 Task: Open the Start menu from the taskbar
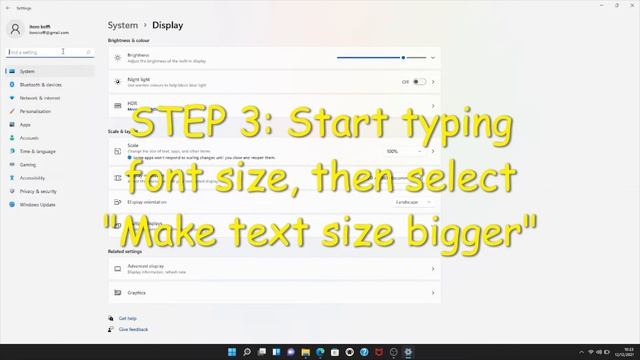(x=232, y=352)
